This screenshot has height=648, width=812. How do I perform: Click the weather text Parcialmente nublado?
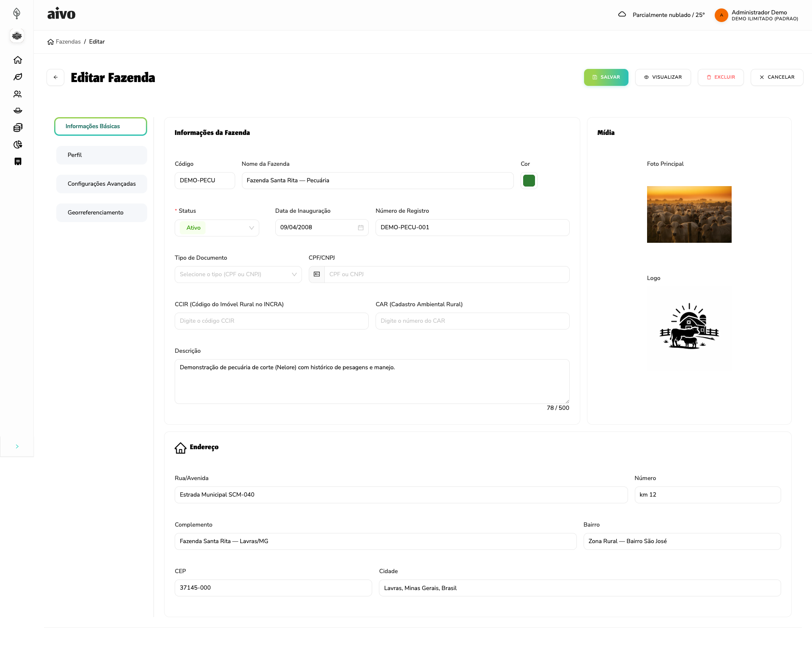tap(669, 15)
